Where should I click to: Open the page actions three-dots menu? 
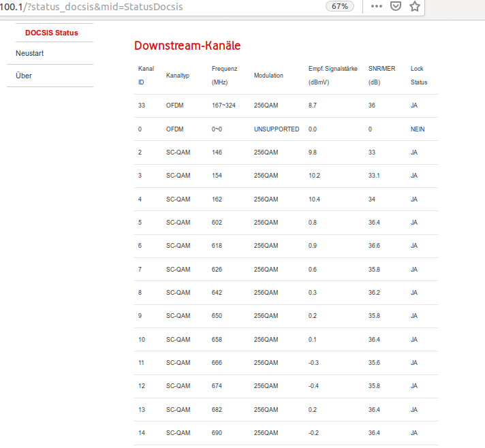376,6
